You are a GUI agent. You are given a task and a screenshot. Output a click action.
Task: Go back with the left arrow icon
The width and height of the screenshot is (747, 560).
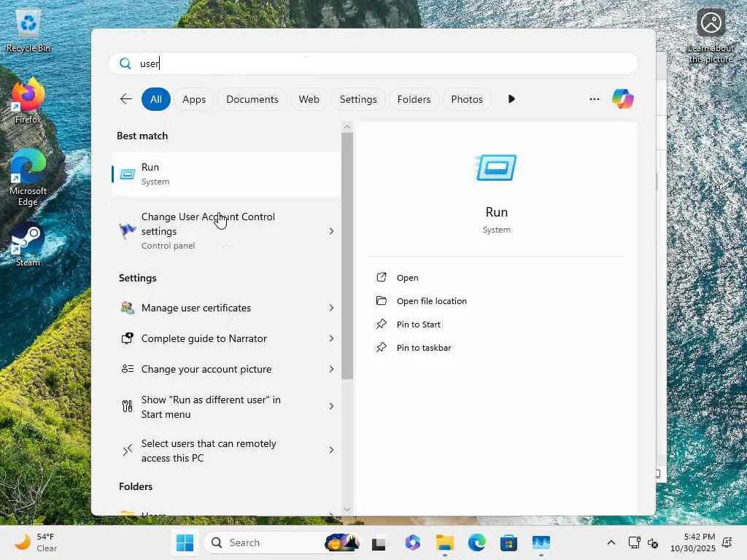[126, 99]
